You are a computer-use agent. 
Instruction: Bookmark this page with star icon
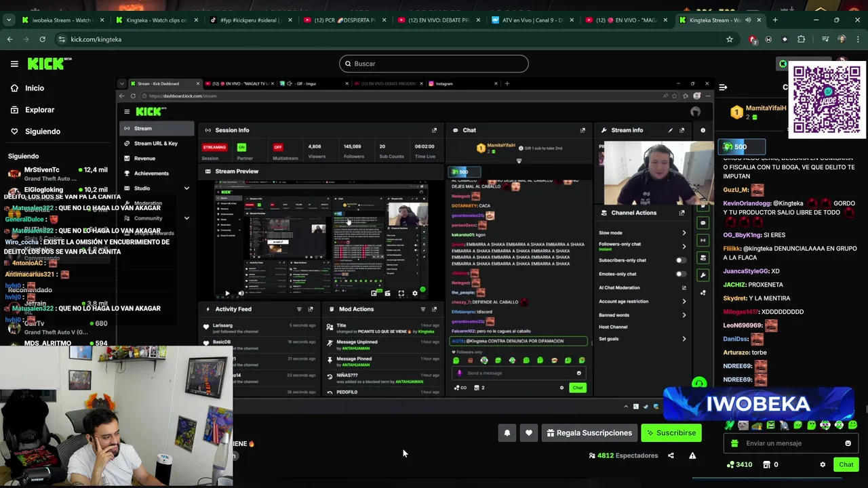[730, 39]
